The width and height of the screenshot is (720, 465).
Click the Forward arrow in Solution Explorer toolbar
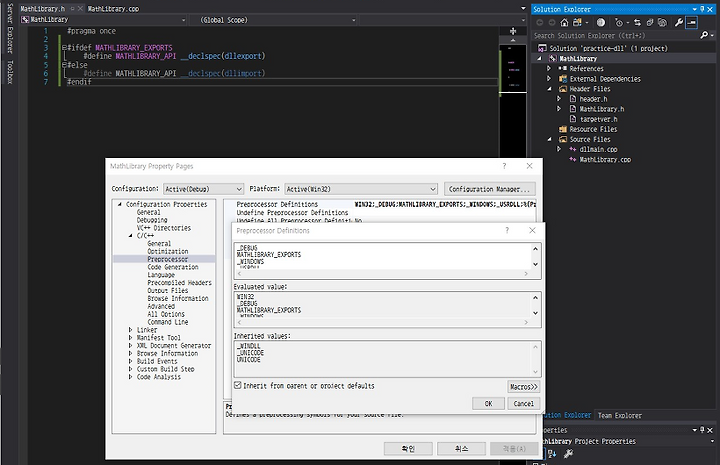(552, 22)
